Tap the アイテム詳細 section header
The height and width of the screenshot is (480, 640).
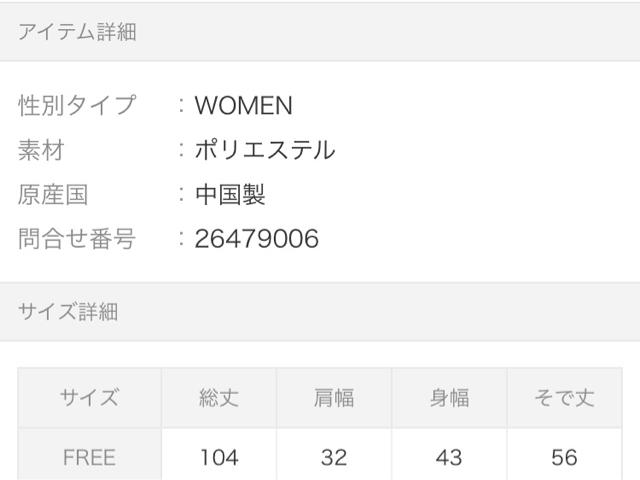point(77,32)
